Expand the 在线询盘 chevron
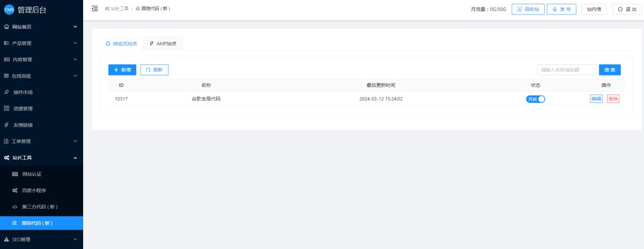This screenshot has width=644, height=249. [75, 76]
